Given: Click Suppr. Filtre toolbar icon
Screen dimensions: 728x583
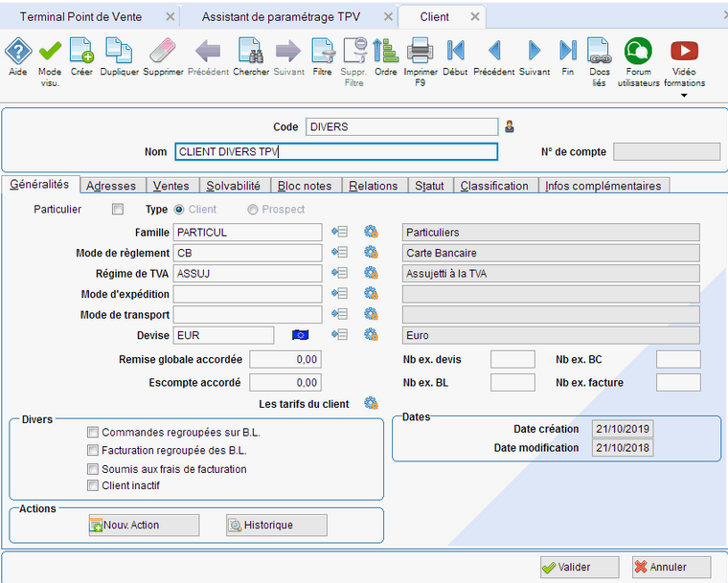Looking at the screenshot, I should click(354, 51).
